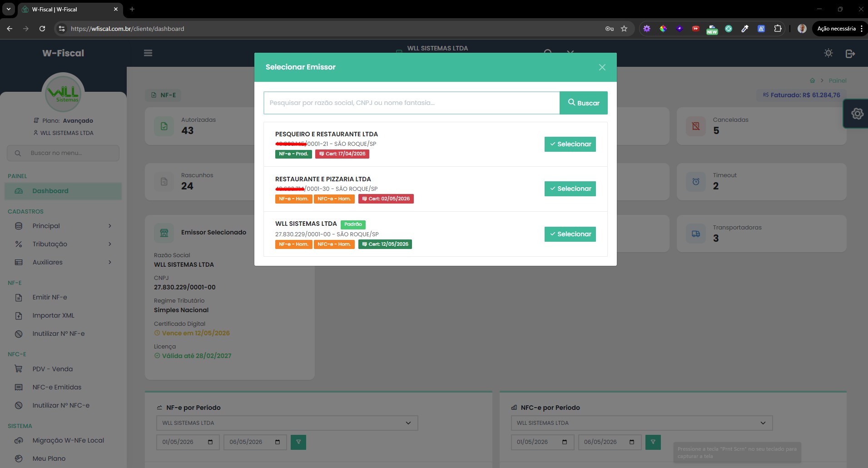Open NFC-e por Período emissor dropdown
The width and height of the screenshot is (868, 468).
pos(641,423)
